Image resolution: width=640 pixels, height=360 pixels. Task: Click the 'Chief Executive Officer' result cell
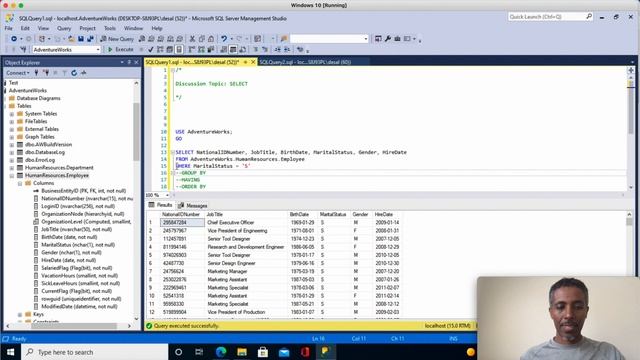point(247,222)
